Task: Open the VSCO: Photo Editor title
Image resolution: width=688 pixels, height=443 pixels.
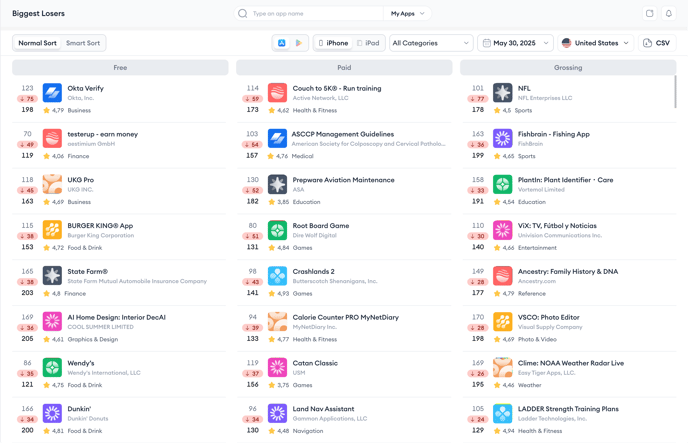Action: [548, 317]
